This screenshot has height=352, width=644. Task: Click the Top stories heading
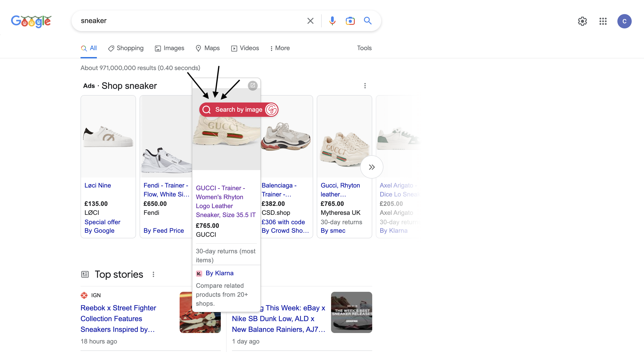tap(119, 274)
